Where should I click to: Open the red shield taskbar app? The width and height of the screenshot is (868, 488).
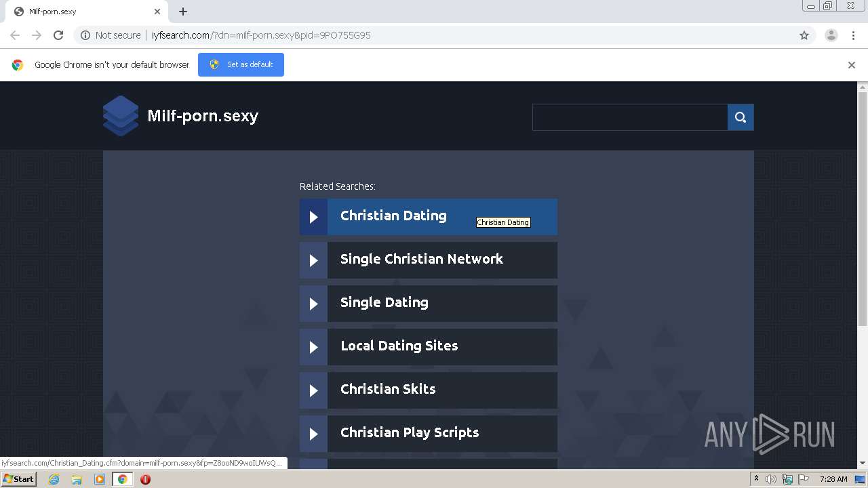(145, 479)
